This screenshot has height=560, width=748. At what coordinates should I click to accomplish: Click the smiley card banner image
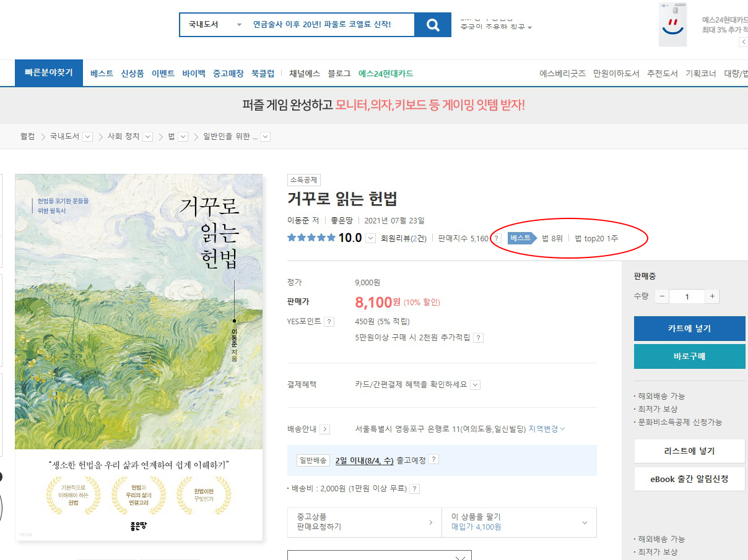[x=673, y=25]
